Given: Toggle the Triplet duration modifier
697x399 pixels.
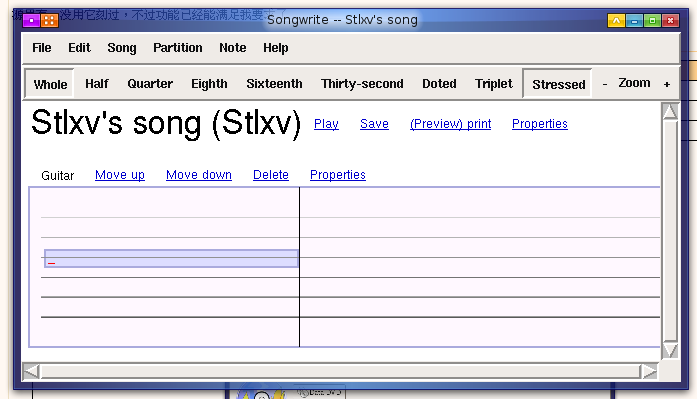Looking at the screenshot, I should (x=493, y=84).
